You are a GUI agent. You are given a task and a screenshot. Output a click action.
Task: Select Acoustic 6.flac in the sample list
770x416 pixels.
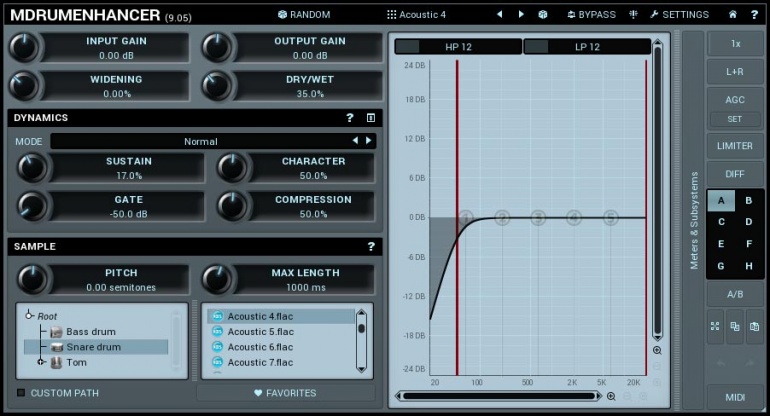[x=259, y=347]
